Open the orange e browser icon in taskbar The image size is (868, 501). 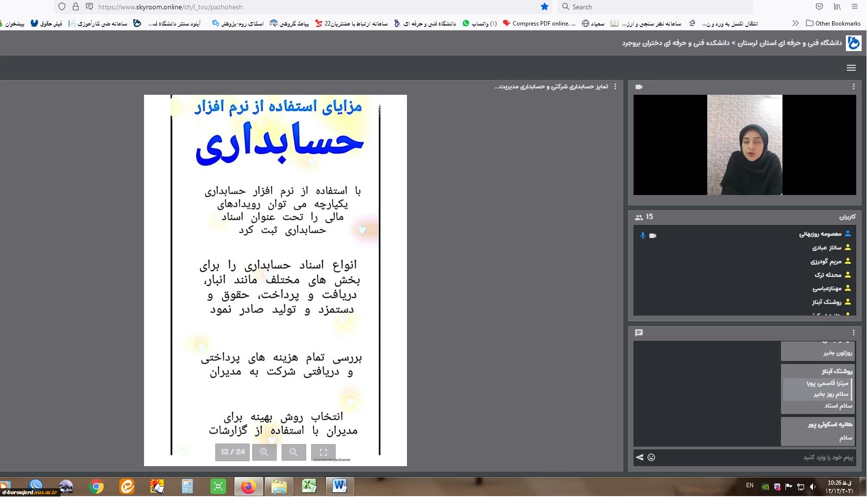click(x=127, y=487)
